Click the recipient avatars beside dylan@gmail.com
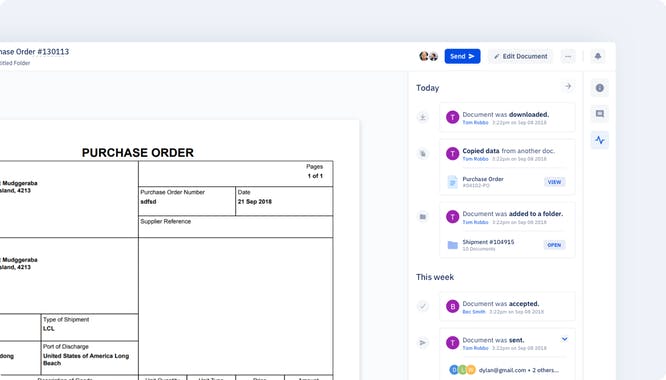The image size is (666, 380). pos(462,370)
